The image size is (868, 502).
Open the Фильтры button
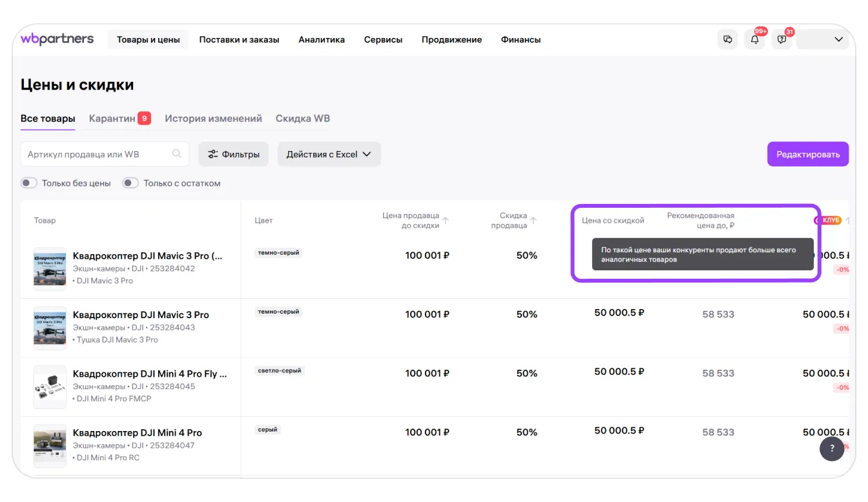pos(233,154)
